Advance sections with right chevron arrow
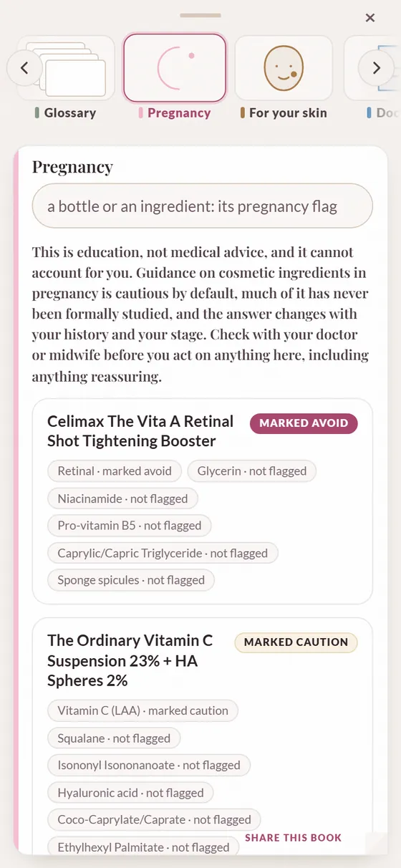The width and height of the screenshot is (401, 868). 377,68
